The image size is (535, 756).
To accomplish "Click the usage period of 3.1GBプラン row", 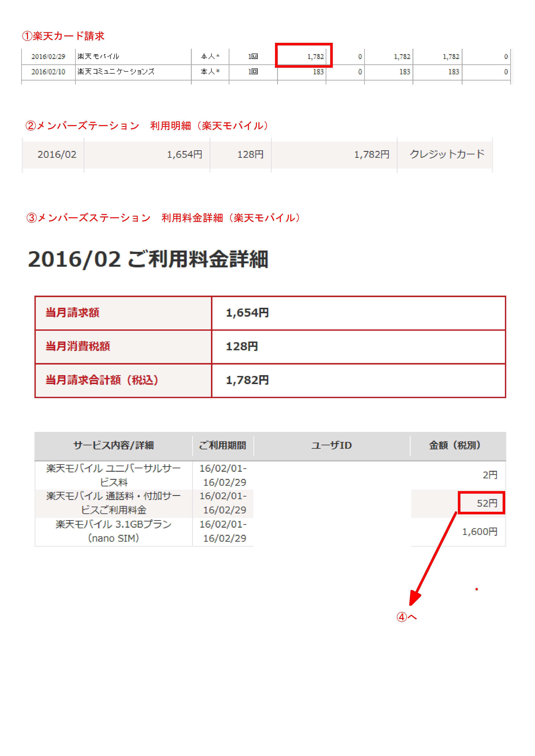I will (x=223, y=531).
